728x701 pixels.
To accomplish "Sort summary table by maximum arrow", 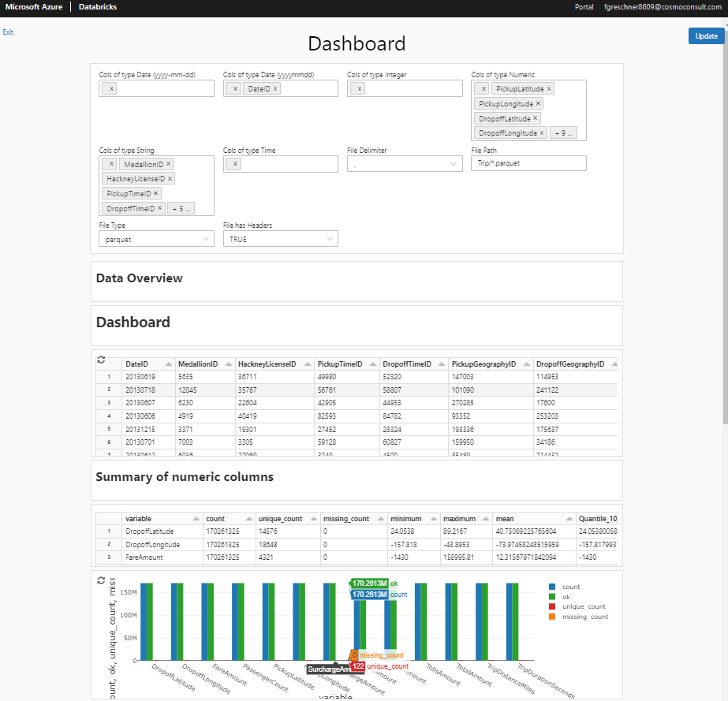I will pyautogui.click(x=486, y=519).
